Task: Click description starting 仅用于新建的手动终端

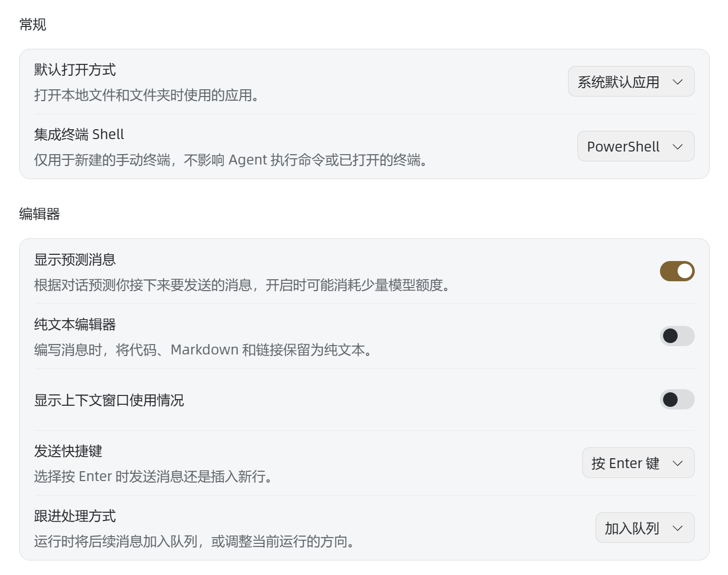Action: tap(231, 160)
